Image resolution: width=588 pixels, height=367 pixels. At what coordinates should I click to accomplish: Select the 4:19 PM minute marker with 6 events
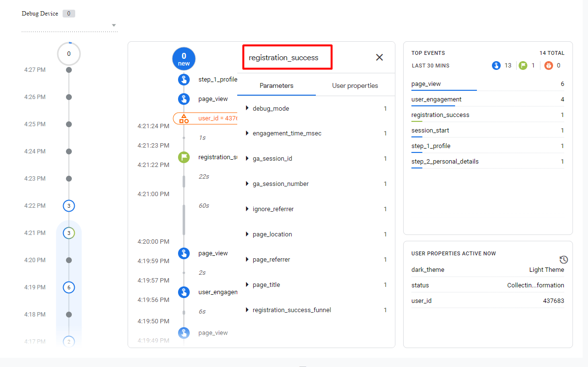point(69,287)
